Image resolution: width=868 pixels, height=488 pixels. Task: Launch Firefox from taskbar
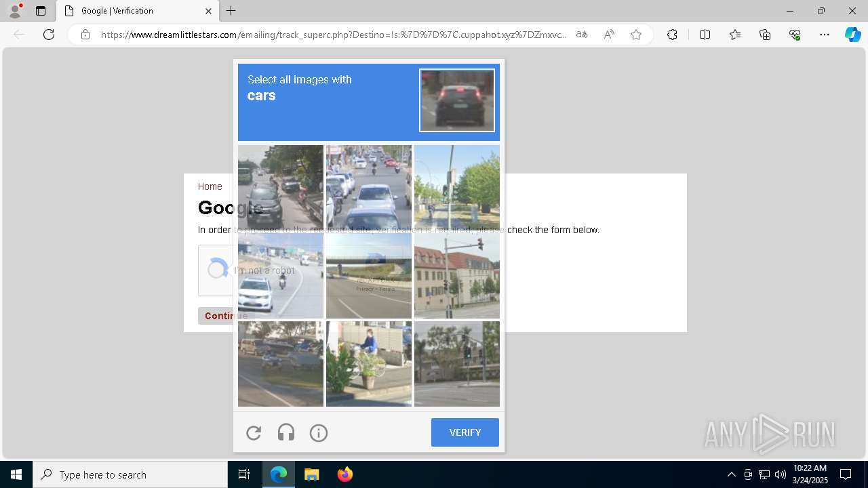(x=344, y=474)
